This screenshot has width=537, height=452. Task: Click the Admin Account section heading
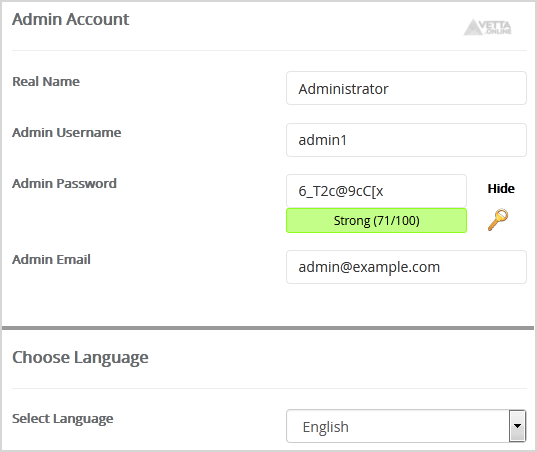pos(71,19)
